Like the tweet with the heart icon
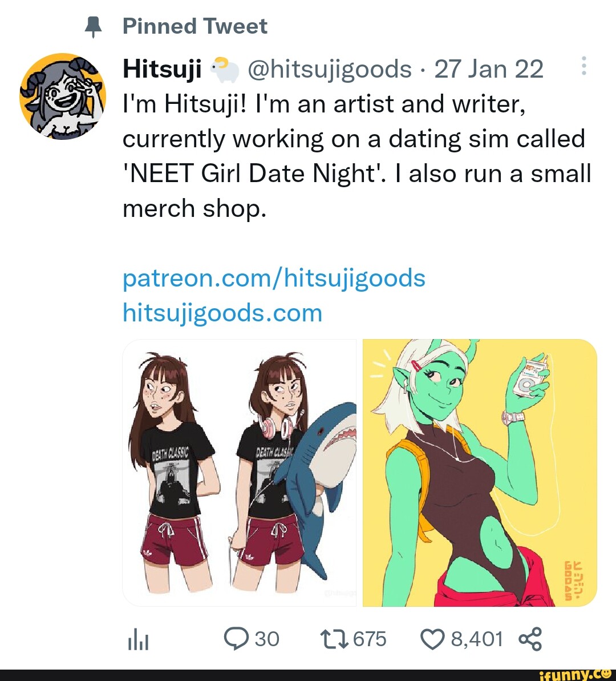616x681 pixels. tap(433, 639)
